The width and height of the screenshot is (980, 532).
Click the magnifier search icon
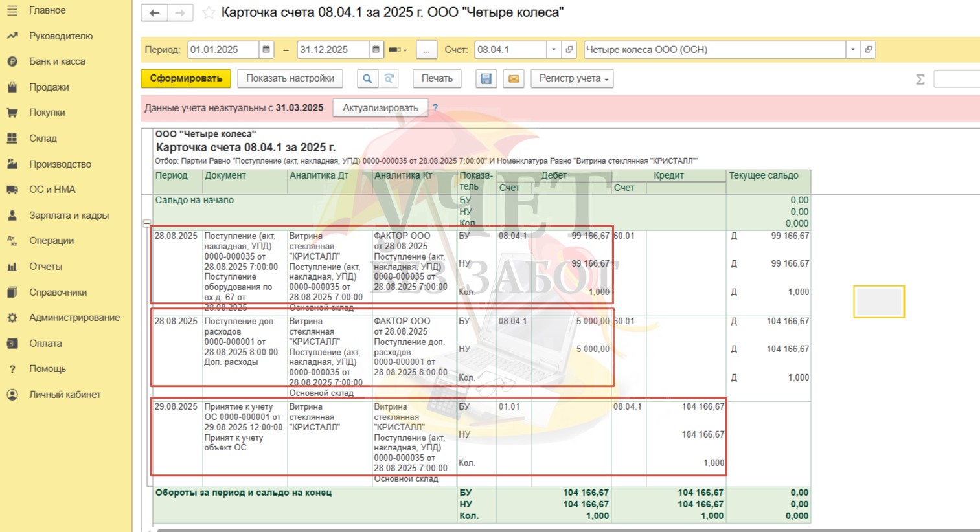pyautogui.click(x=367, y=78)
